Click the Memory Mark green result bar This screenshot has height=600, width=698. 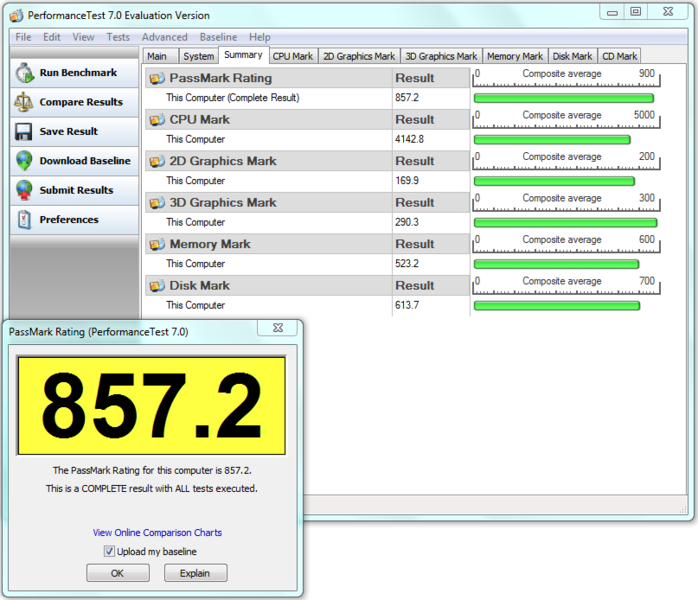coord(556,264)
